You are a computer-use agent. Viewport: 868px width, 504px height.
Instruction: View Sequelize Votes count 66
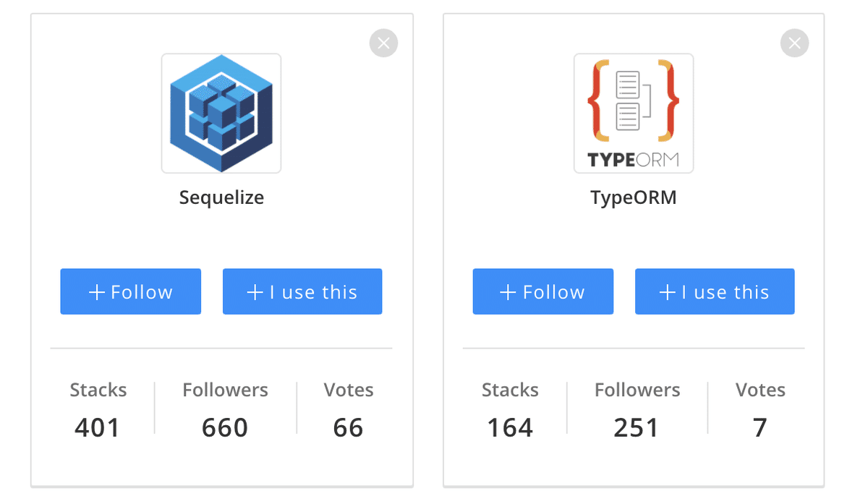tap(348, 427)
